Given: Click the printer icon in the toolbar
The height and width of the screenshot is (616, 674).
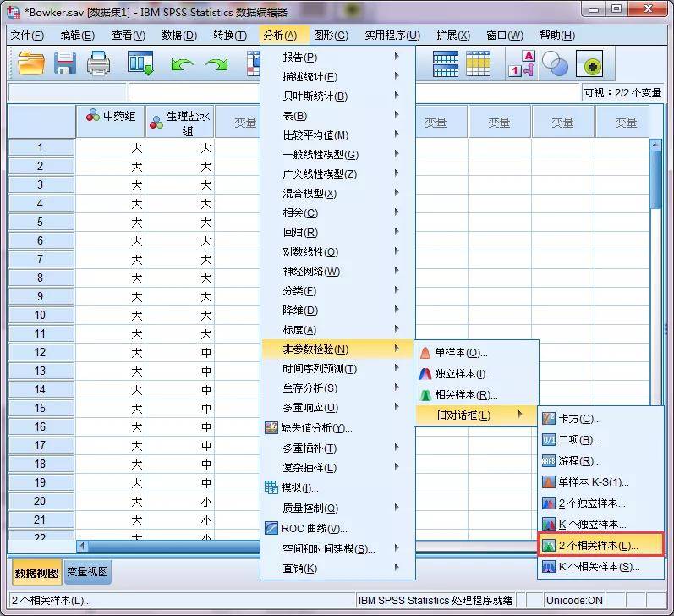Looking at the screenshot, I should (98, 63).
